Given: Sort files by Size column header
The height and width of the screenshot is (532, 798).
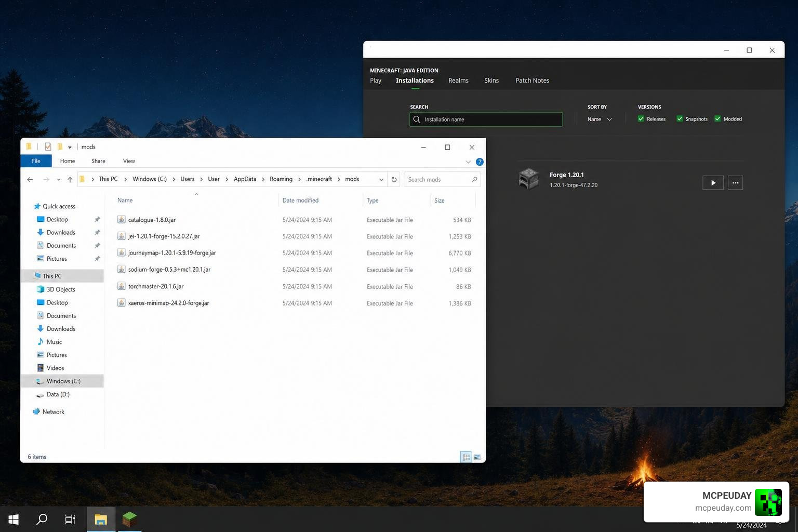Looking at the screenshot, I should [440, 200].
